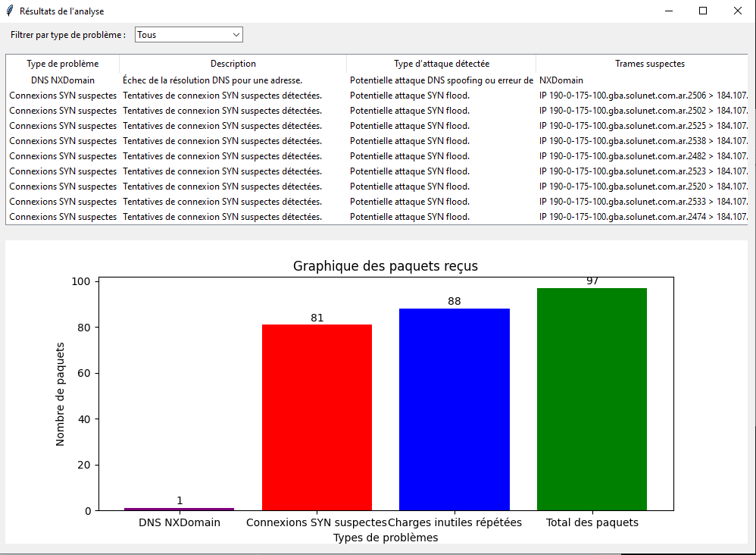Select row with port 2506 SYN frame
This screenshot has height=555, width=756.
pyautogui.click(x=376, y=96)
